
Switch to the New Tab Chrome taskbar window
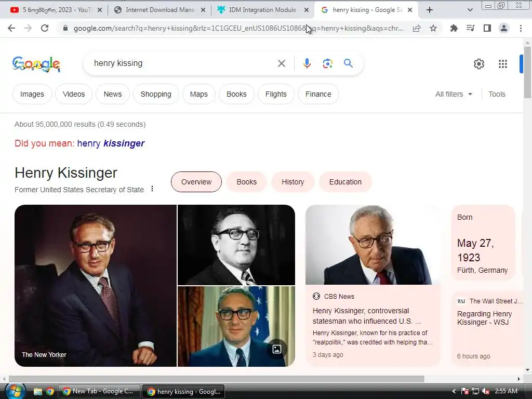tap(99, 391)
